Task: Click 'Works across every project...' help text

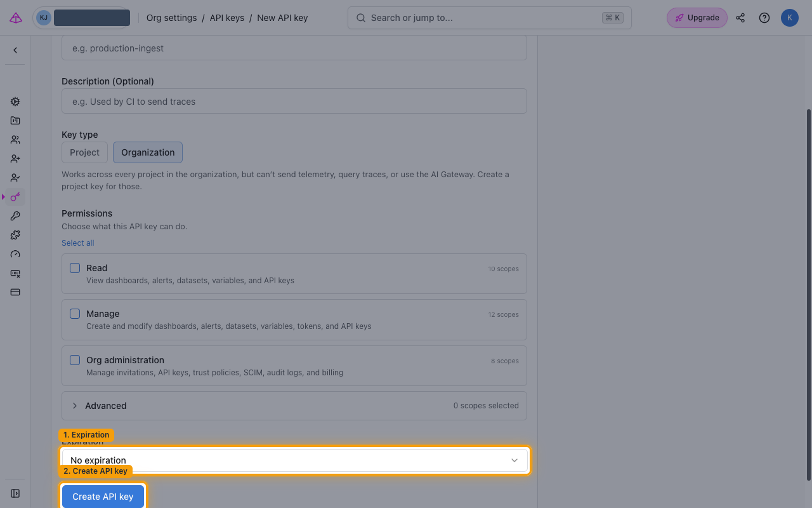Action: pyautogui.click(x=285, y=180)
